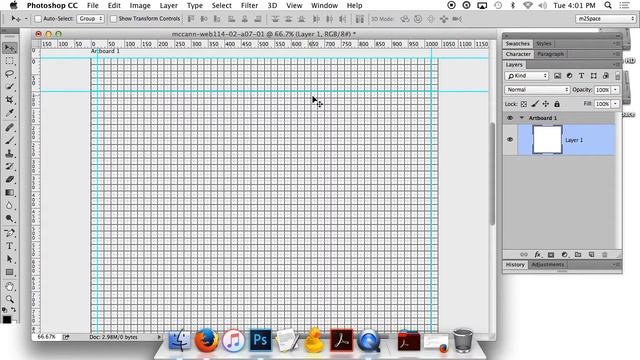The image size is (640, 360).
Task: Click the delete layer trash icon
Action: 605,255
